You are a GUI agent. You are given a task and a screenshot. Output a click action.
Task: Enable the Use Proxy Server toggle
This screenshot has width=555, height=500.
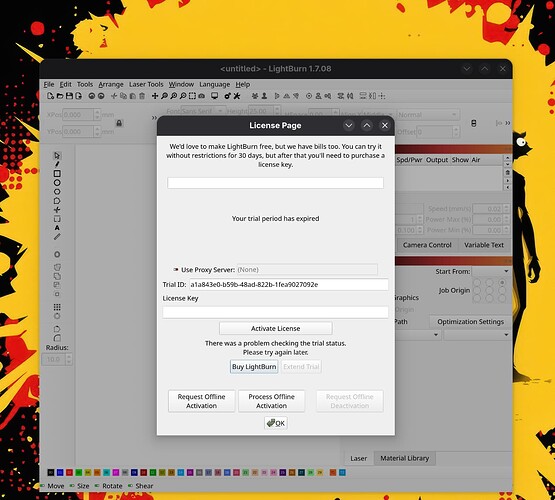point(176,270)
